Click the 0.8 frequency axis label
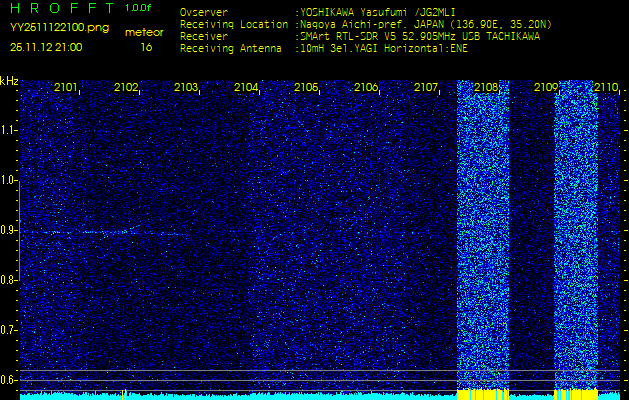The image size is (629, 400). click(7, 280)
